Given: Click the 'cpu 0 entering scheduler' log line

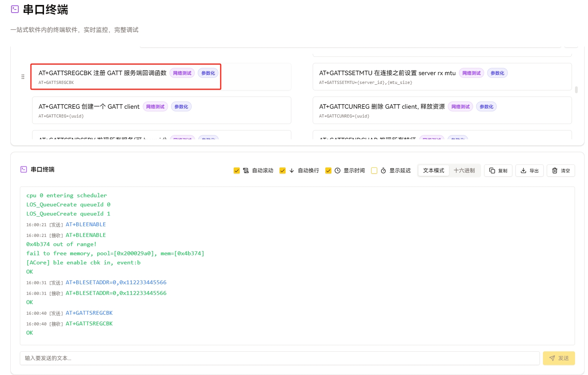Looking at the screenshot, I should coord(66,195).
